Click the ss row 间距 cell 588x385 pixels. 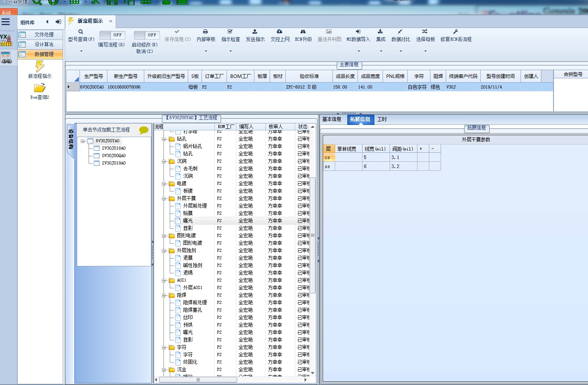point(403,166)
